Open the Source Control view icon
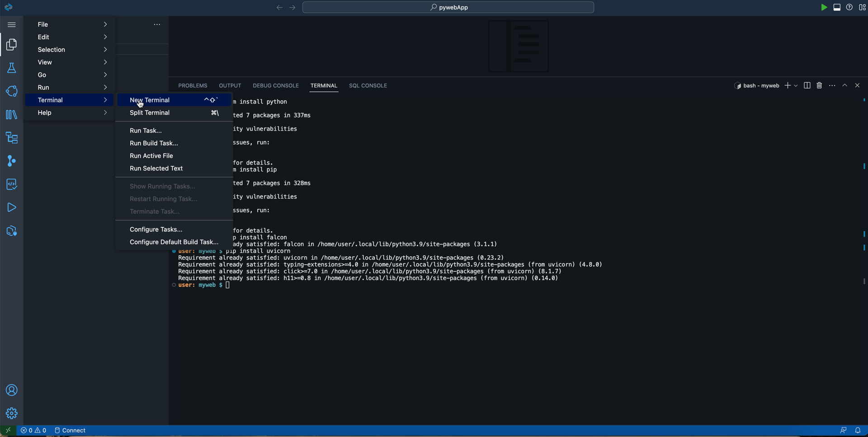Viewport: 868px width, 437px height. pyautogui.click(x=11, y=161)
